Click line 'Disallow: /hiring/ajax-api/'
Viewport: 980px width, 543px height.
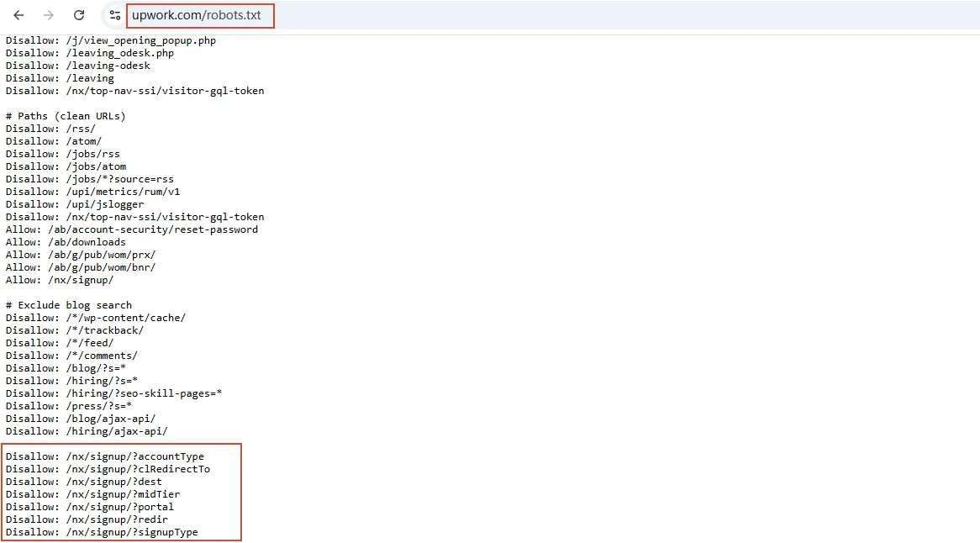(87, 431)
